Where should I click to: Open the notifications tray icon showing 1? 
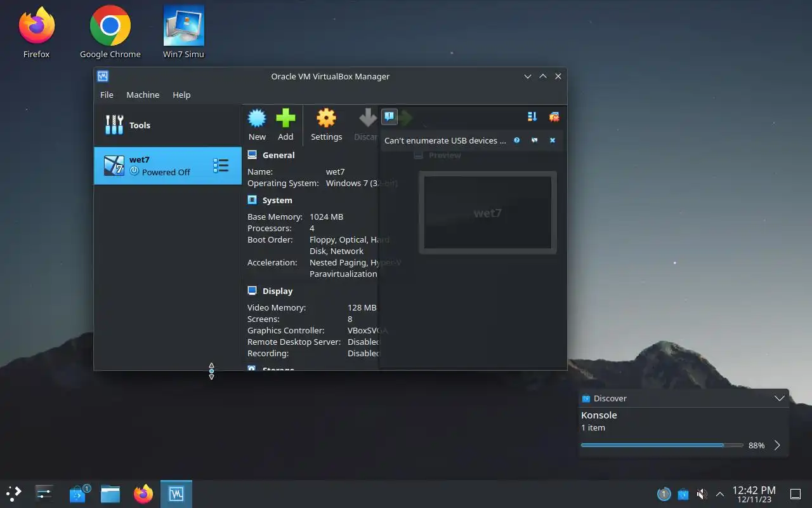click(x=664, y=493)
